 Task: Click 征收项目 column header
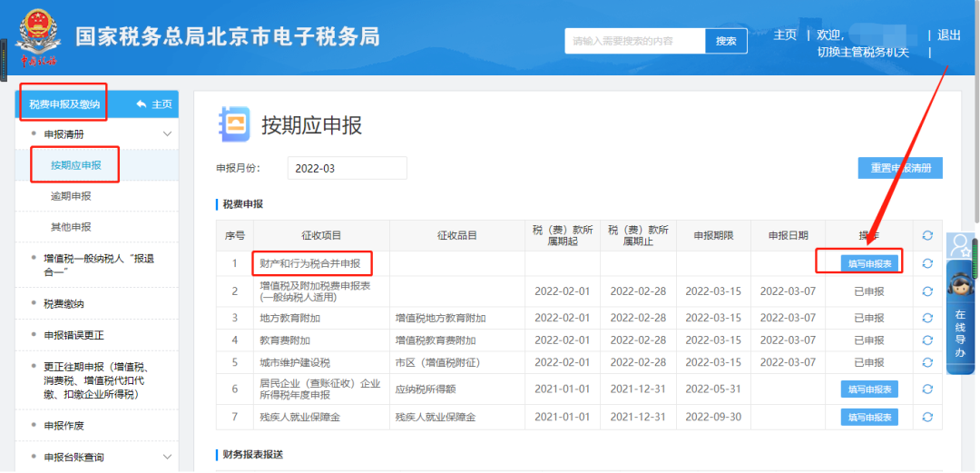(321, 235)
